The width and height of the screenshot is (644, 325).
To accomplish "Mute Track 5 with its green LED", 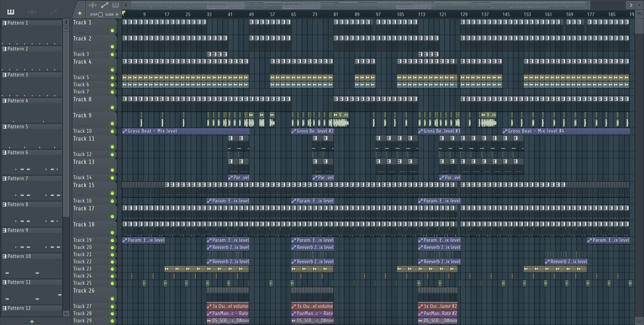I will 112,78.
